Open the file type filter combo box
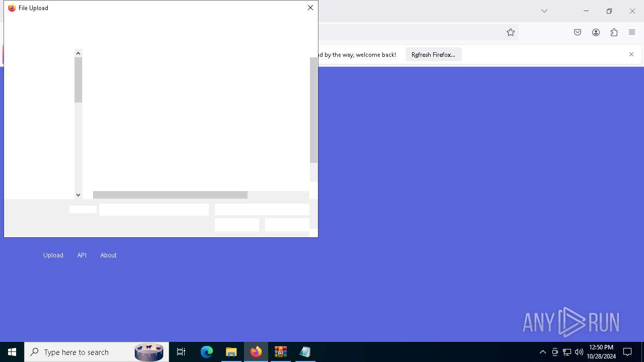Viewport: 644px width, 362px height. click(x=262, y=210)
